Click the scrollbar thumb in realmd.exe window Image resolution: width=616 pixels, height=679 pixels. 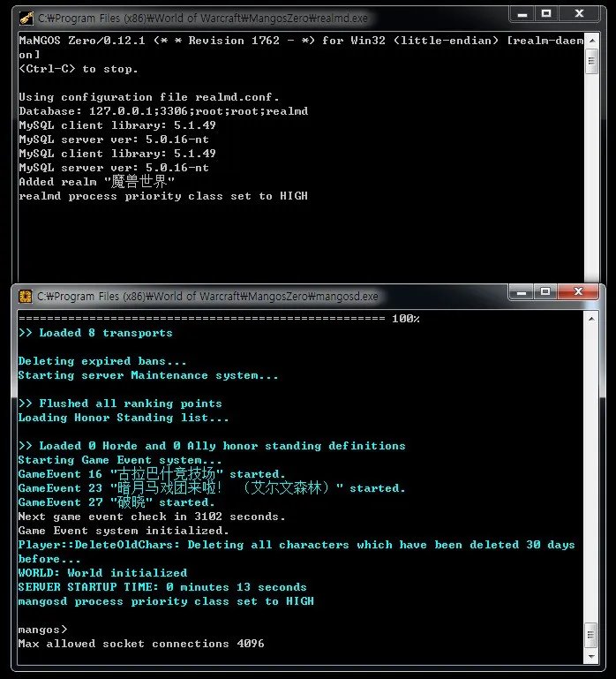click(592, 61)
